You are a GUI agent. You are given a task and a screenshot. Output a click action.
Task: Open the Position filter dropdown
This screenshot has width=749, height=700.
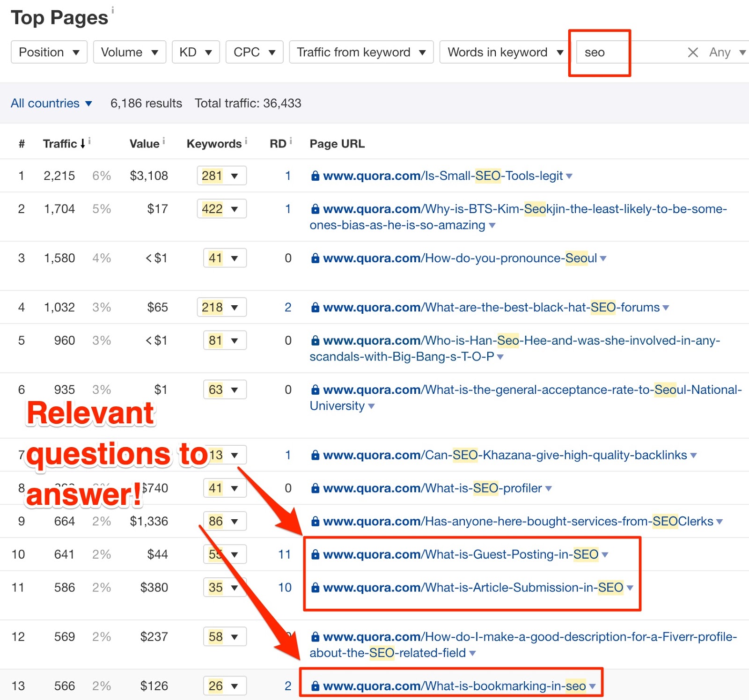tap(49, 52)
